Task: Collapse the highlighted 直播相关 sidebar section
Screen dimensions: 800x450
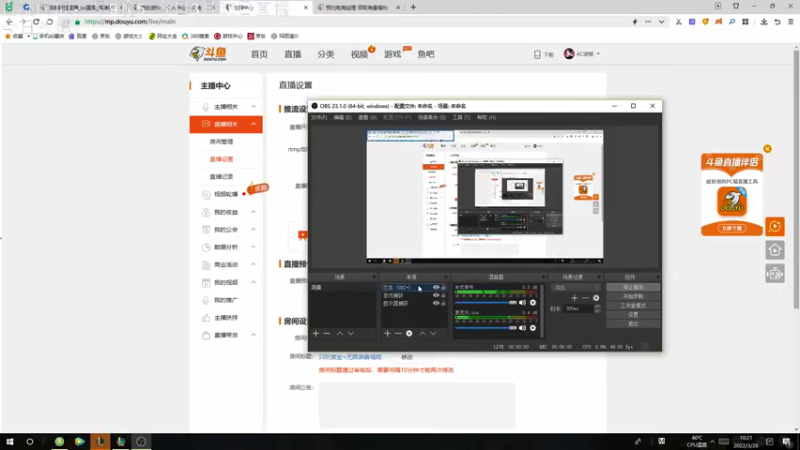Action: click(x=254, y=124)
